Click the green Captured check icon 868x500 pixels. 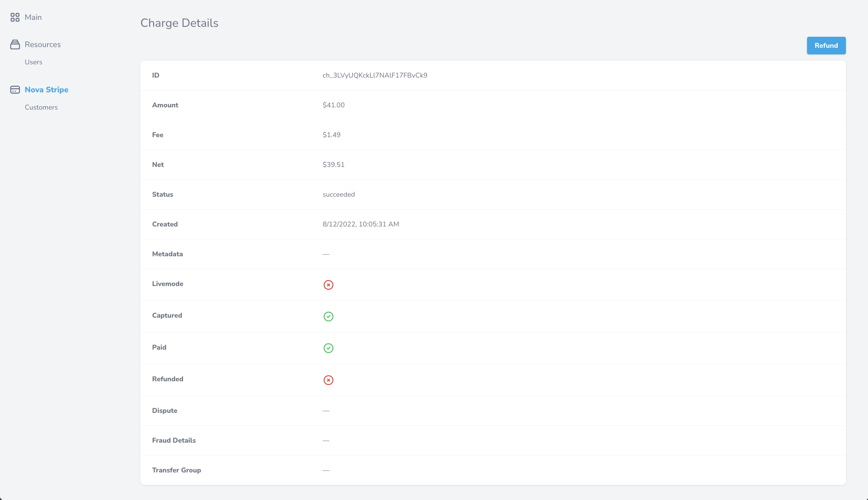click(x=328, y=317)
